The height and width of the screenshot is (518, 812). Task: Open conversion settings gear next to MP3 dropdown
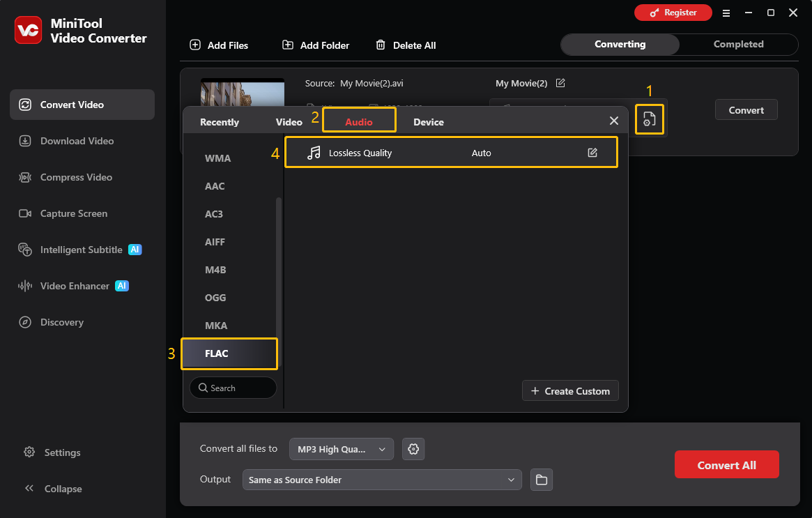pyautogui.click(x=413, y=449)
